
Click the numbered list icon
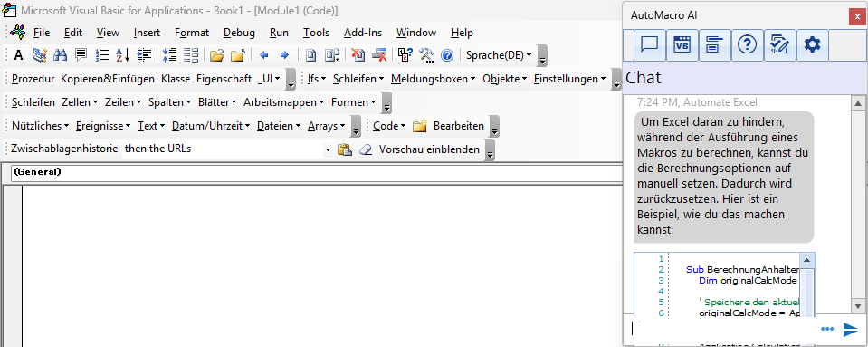[102, 55]
